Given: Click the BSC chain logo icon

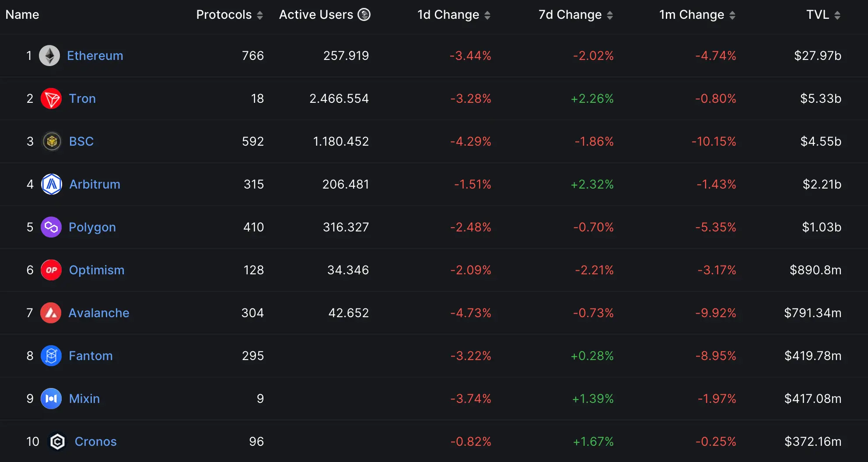Looking at the screenshot, I should point(52,141).
